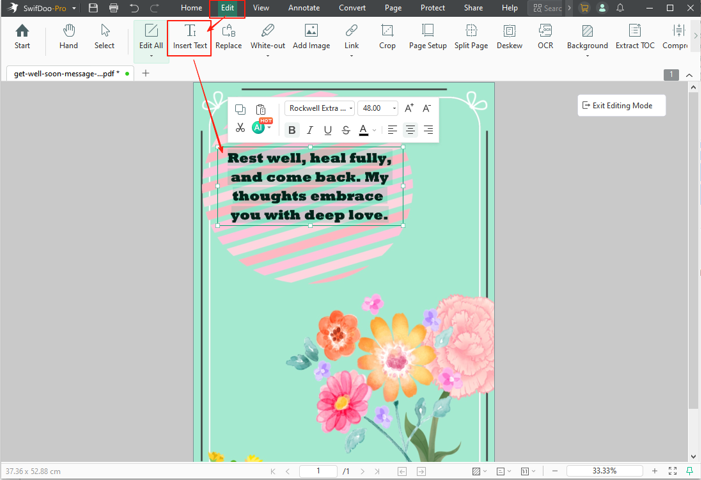Click the Start home icon
701x480 pixels.
click(x=22, y=37)
